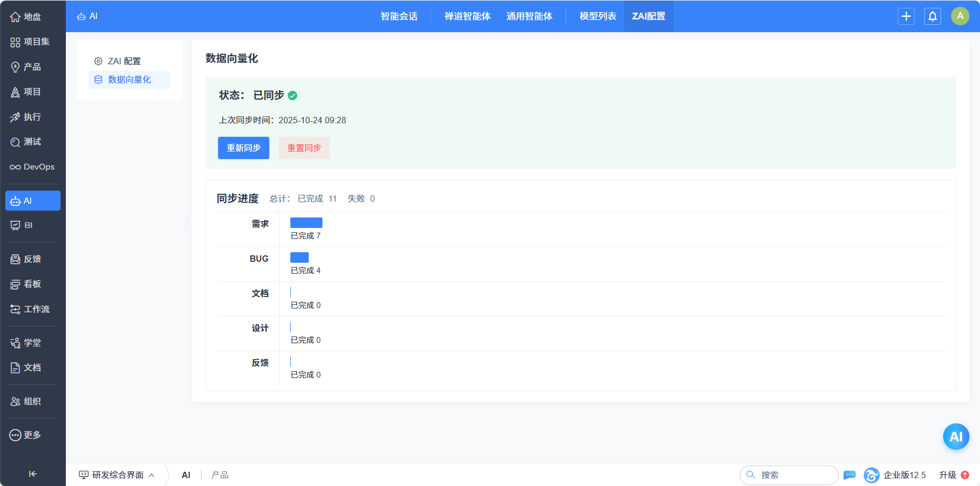Click the 重新同步 button

click(243, 148)
